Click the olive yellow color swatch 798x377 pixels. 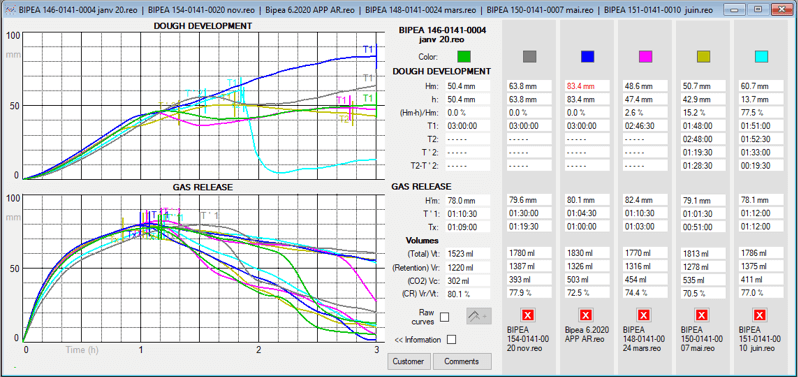[x=704, y=56]
